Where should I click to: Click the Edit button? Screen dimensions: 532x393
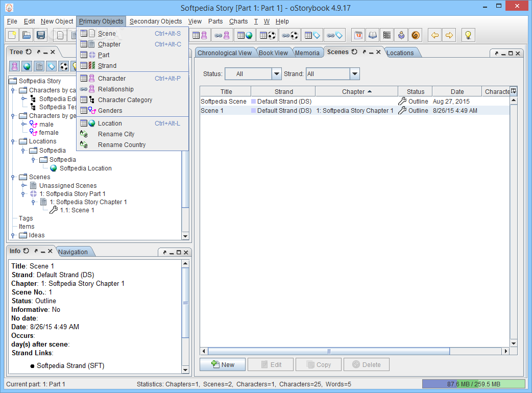pos(271,364)
